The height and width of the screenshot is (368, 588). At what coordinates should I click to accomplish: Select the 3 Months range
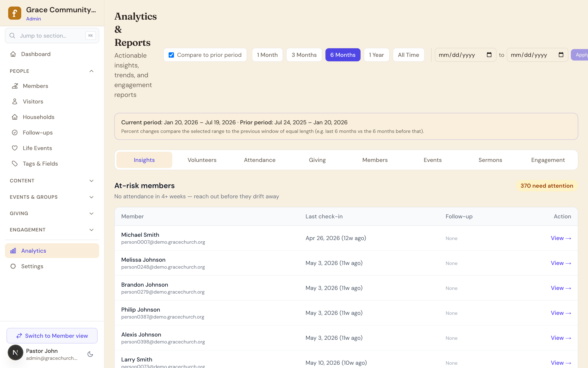point(304,55)
